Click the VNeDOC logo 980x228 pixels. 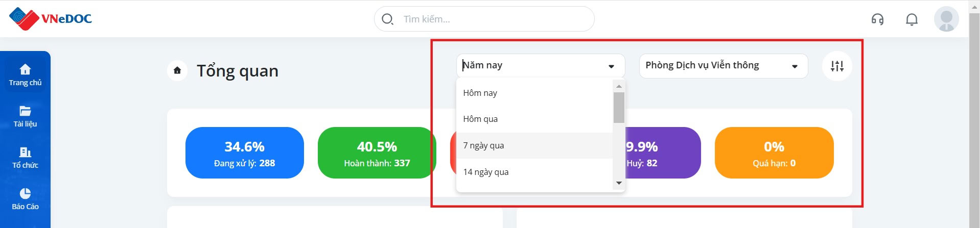[50, 19]
